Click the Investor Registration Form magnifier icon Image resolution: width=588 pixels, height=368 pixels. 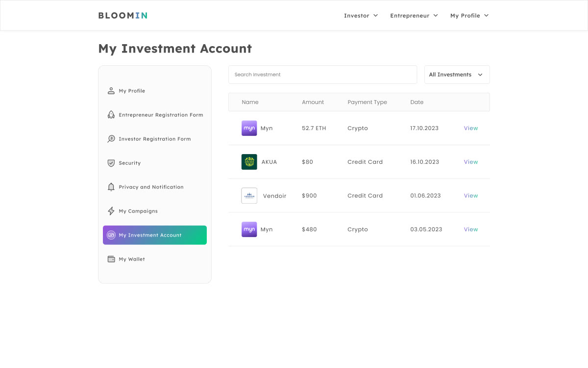pyautogui.click(x=111, y=139)
